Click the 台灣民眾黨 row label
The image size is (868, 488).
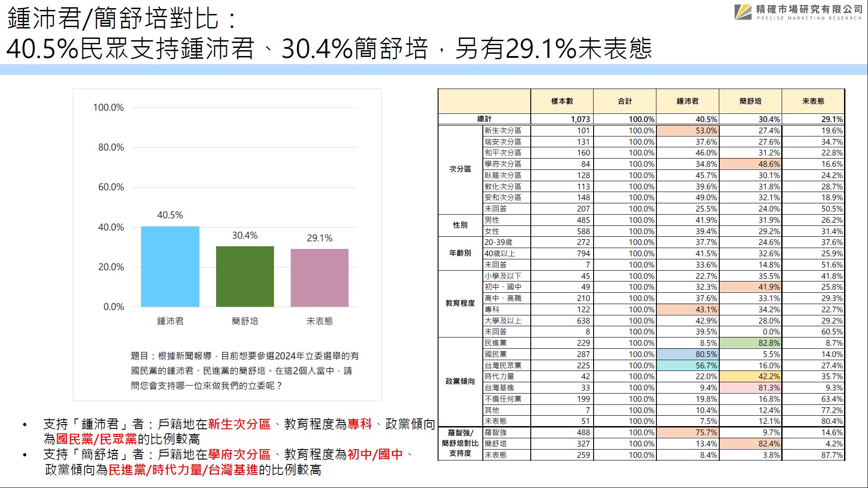tap(503, 365)
